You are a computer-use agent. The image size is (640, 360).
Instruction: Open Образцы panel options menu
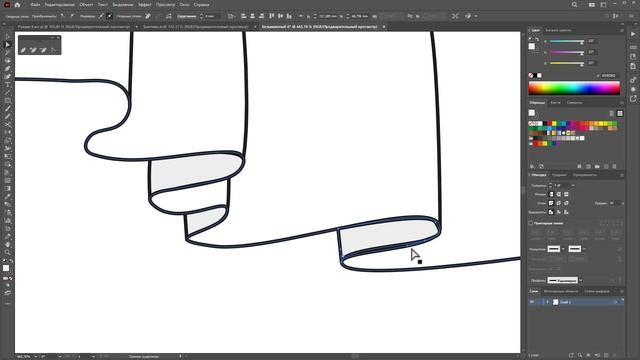pyautogui.click(x=622, y=103)
